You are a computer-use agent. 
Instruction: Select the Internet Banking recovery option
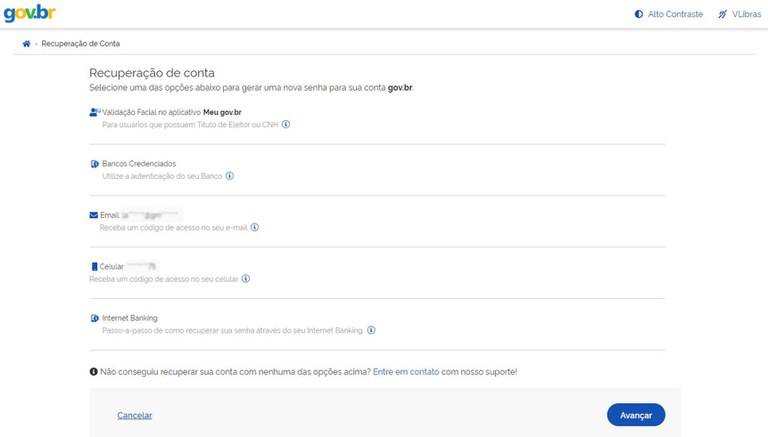(129, 318)
